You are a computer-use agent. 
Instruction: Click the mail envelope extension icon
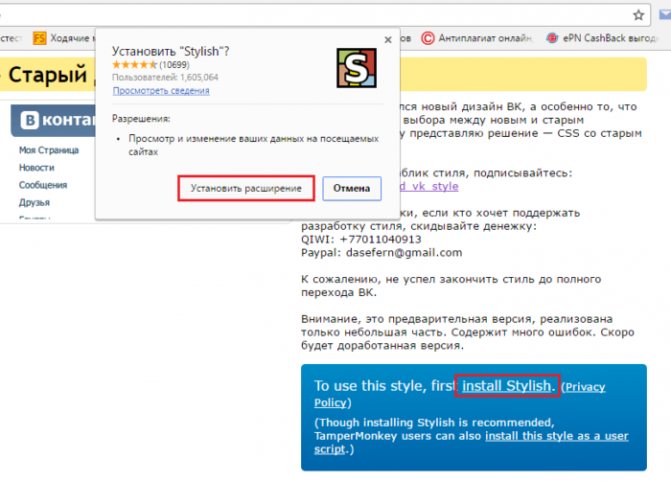pyautogui.click(x=665, y=15)
